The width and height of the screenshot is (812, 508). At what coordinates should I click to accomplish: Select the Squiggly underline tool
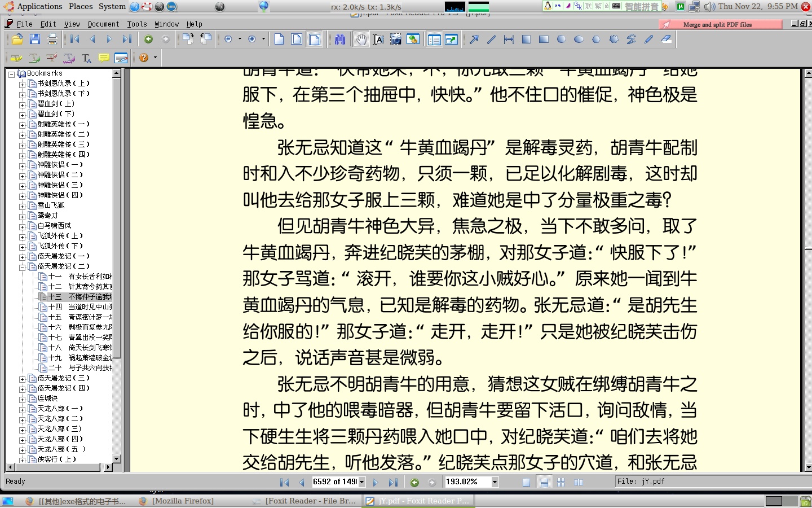pos(69,58)
